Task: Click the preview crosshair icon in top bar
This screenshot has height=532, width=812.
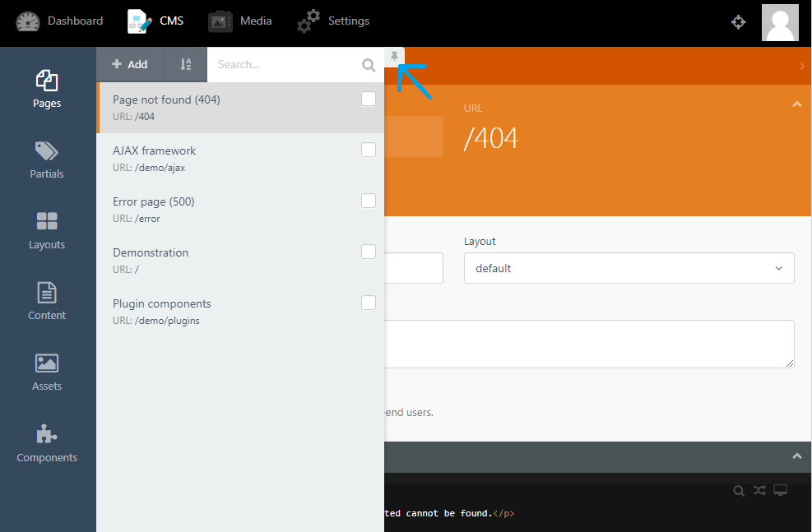Action: tap(738, 21)
